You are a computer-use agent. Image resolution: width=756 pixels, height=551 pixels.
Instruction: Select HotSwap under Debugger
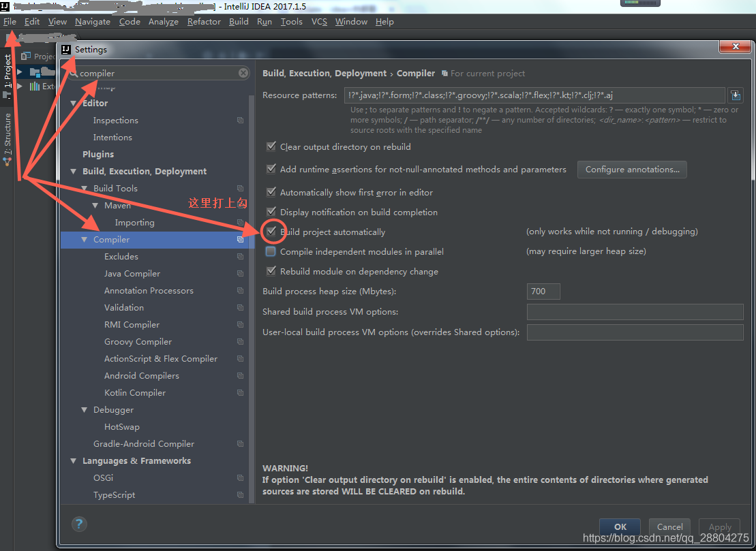(x=122, y=427)
